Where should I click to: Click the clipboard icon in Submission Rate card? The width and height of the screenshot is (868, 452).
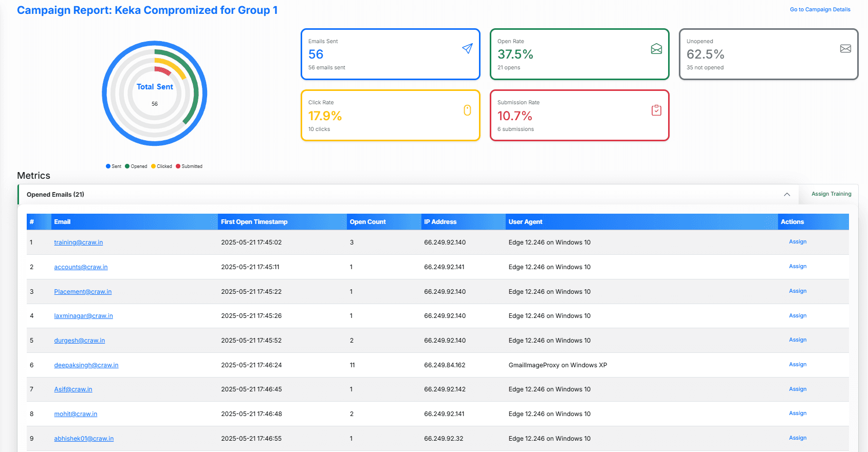click(656, 110)
